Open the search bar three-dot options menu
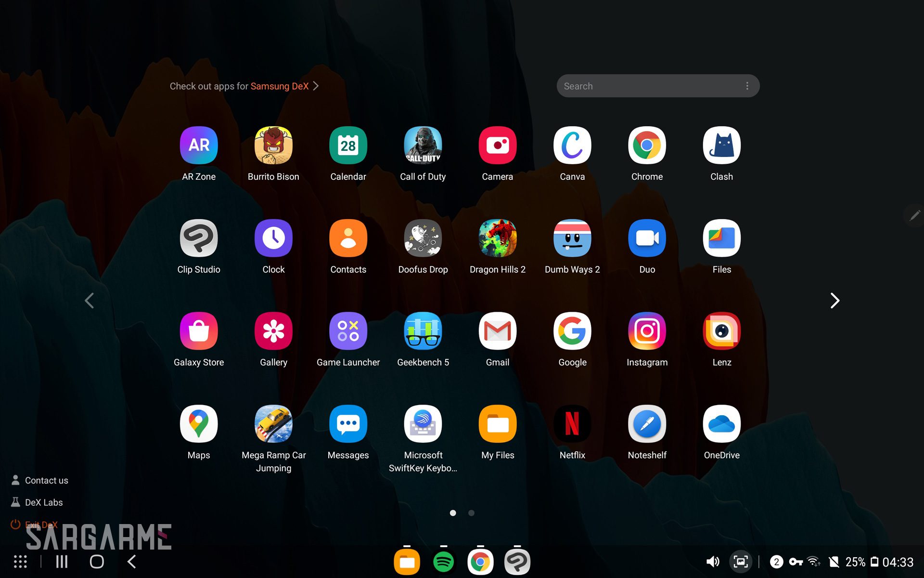Viewport: 924px width, 578px height. coord(747,86)
